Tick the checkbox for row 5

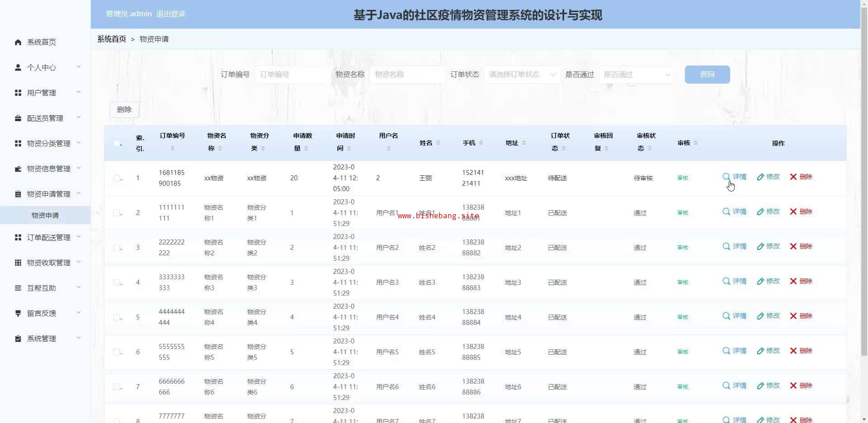point(117,317)
